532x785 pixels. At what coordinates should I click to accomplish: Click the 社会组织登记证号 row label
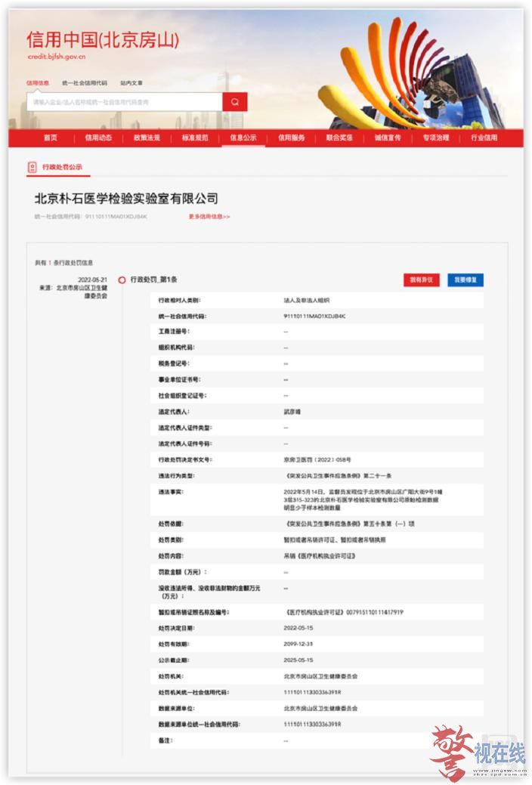(x=182, y=395)
